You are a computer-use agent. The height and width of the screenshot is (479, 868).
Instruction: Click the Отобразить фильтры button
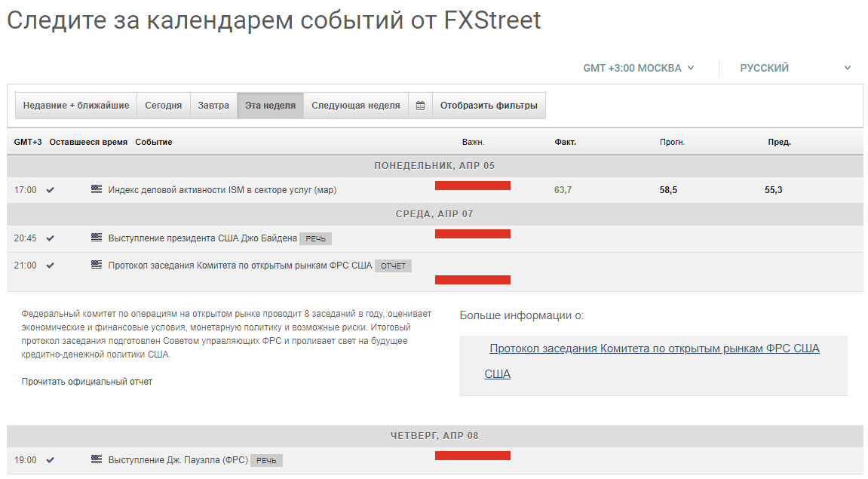pyautogui.click(x=489, y=106)
